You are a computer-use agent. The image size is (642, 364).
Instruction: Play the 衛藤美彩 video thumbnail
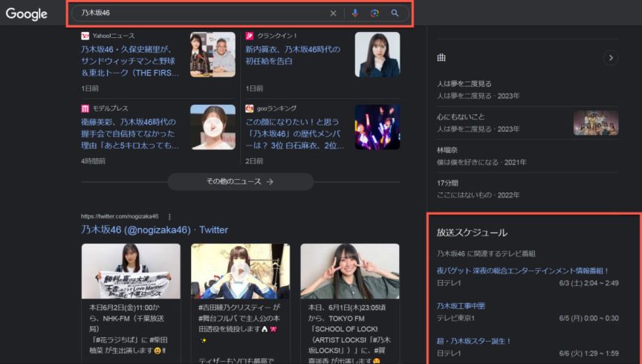[213, 127]
